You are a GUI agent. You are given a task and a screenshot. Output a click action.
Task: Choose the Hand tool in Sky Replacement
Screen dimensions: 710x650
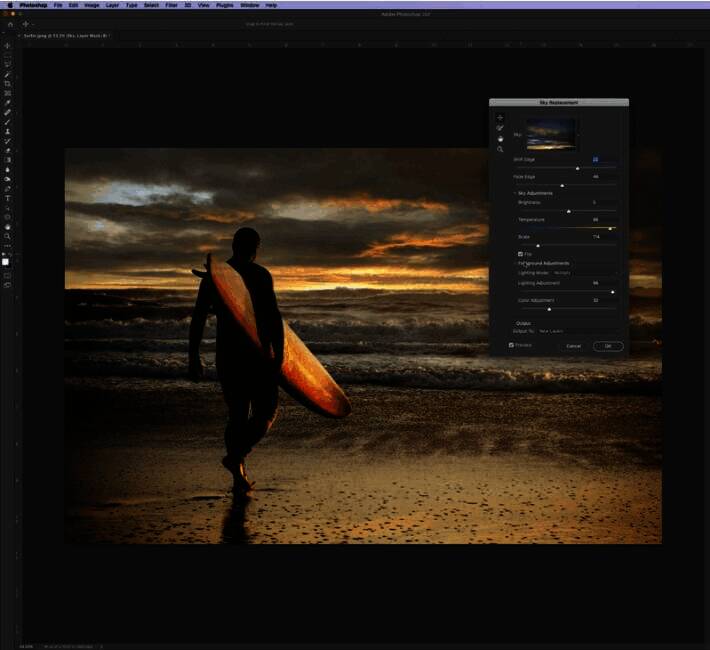point(500,138)
